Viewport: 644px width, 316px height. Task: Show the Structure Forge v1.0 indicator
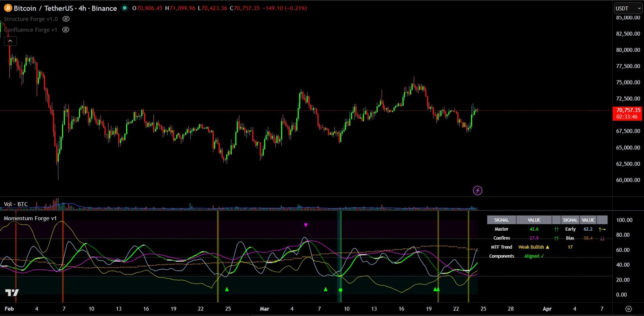tap(66, 19)
